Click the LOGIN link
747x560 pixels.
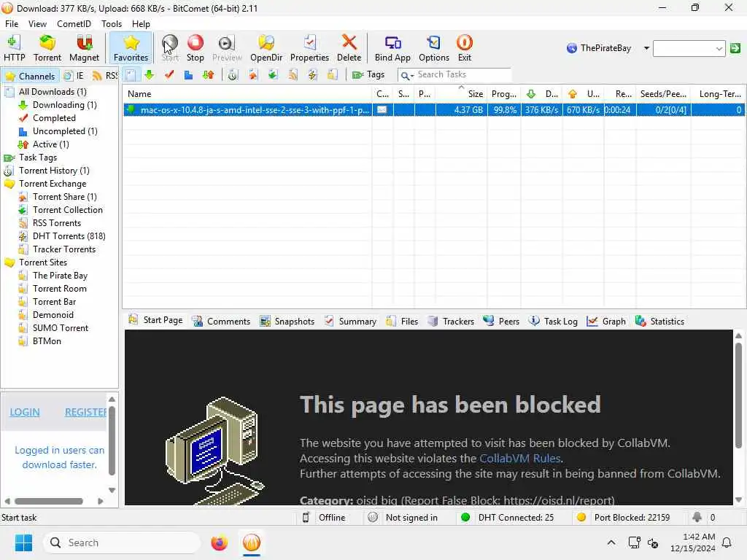(x=25, y=413)
